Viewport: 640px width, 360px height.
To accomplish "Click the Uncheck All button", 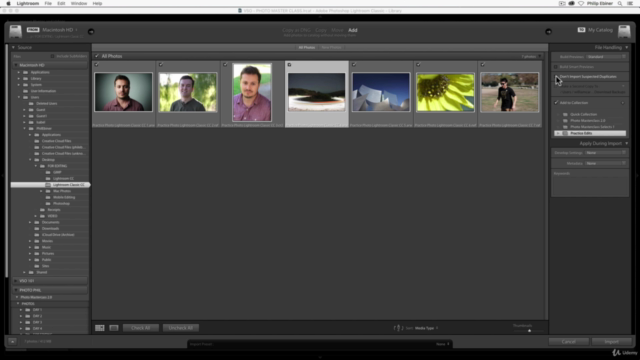I will [181, 328].
